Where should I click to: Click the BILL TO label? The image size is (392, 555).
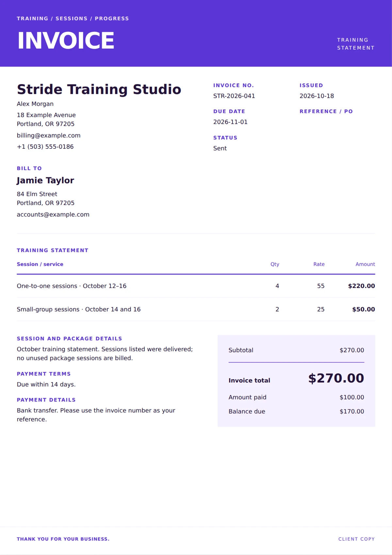coord(29,168)
